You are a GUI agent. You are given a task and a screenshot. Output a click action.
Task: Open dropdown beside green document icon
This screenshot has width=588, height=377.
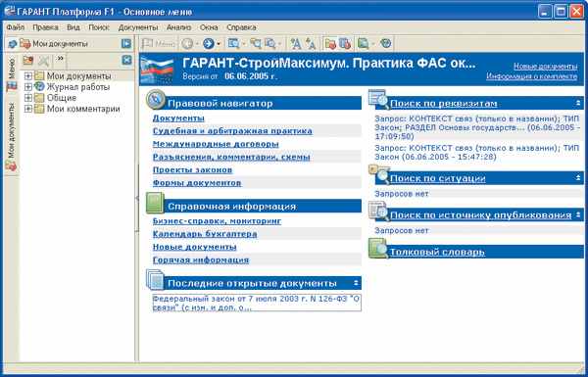(373, 44)
